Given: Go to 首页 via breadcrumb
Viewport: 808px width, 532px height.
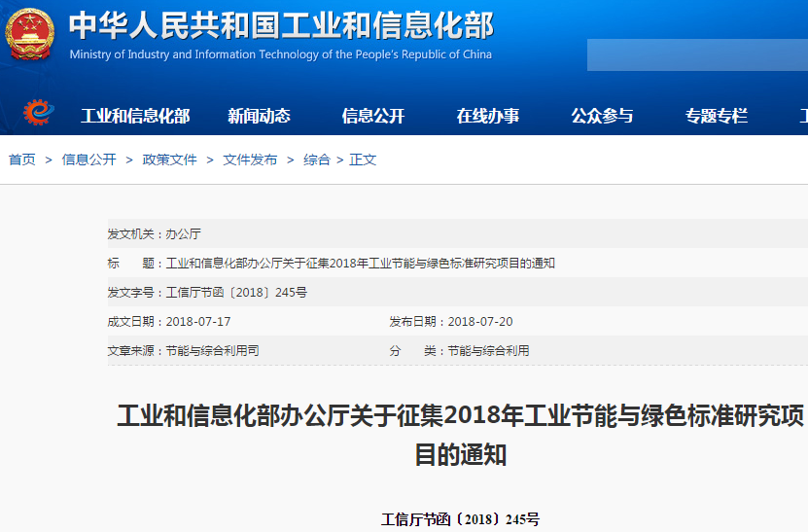Looking at the screenshot, I should [x=22, y=160].
